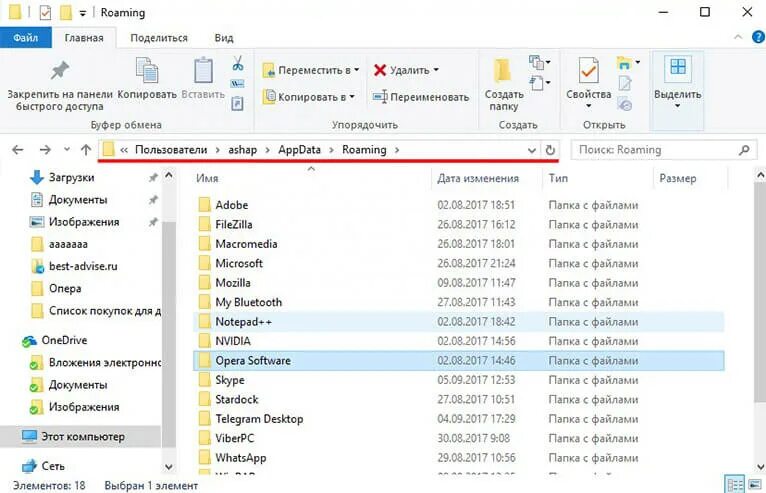The height and width of the screenshot is (493, 766).
Task: Open the Файл menu tab
Action: (x=25, y=38)
